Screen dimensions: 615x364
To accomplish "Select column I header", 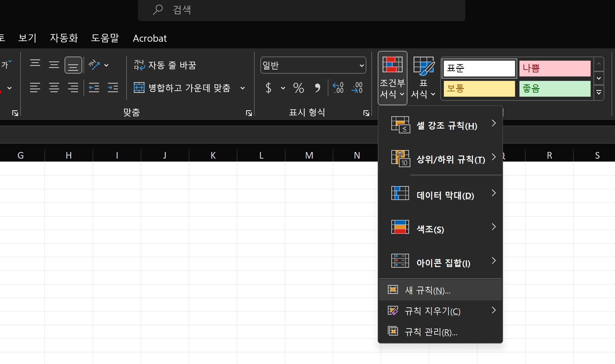I will [x=117, y=155].
